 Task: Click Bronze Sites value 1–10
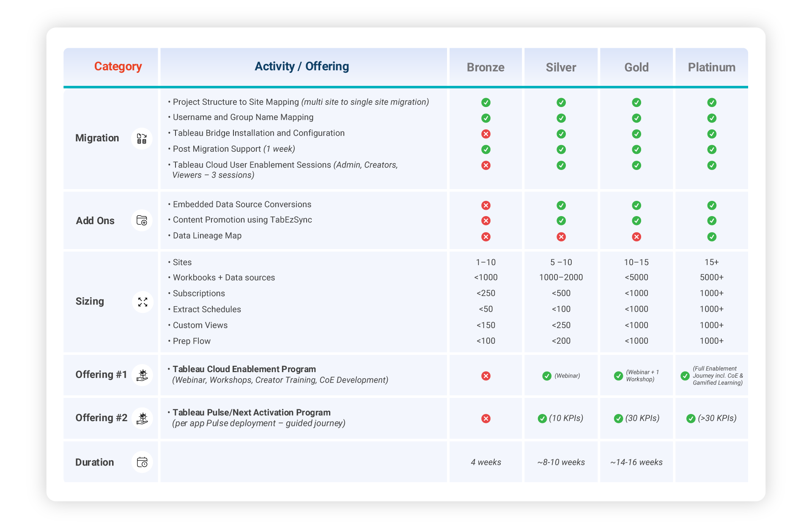[x=486, y=262]
